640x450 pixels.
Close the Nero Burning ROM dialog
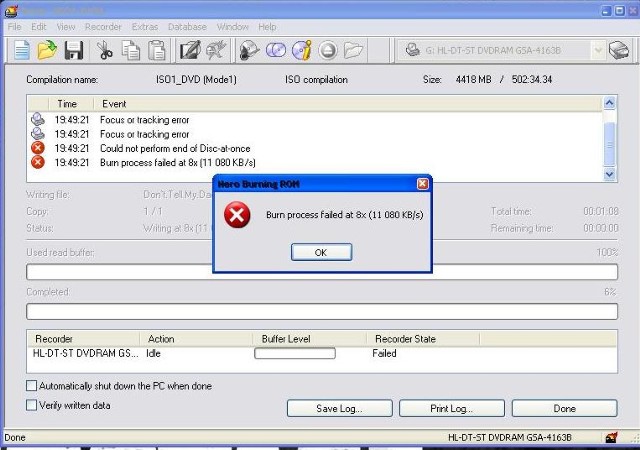coord(422,184)
